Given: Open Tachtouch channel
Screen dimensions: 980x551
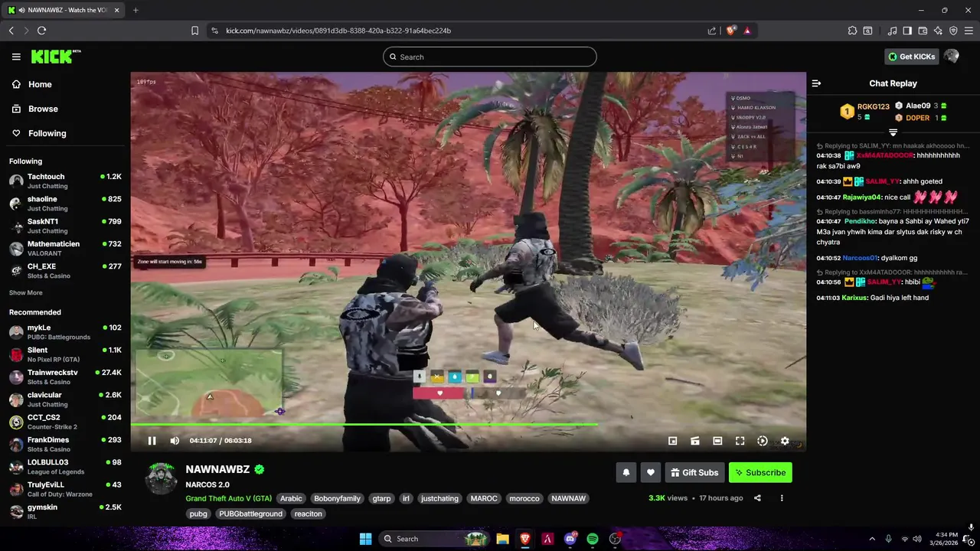Looking at the screenshot, I should tap(65, 181).
